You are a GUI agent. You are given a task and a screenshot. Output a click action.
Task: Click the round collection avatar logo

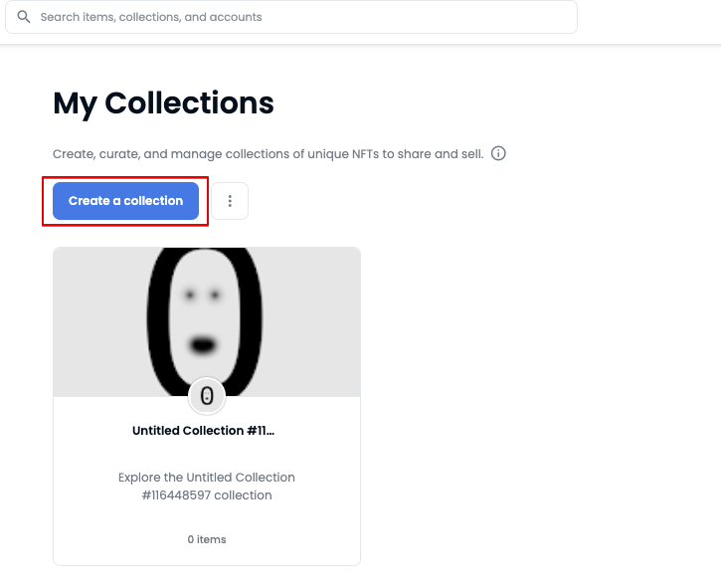[x=207, y=396]
